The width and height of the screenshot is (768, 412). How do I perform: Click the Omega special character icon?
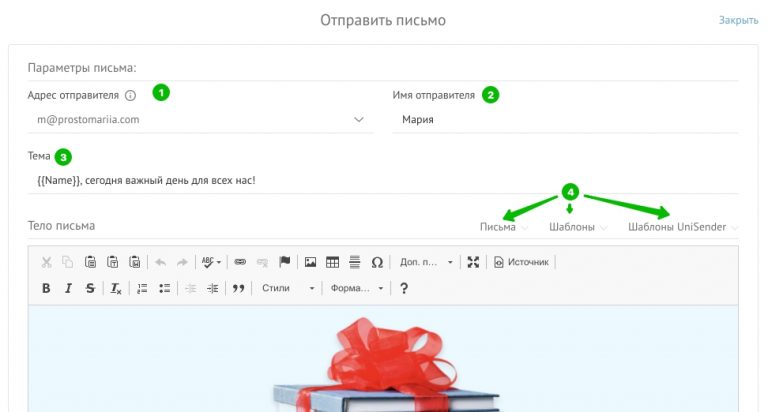377,262
